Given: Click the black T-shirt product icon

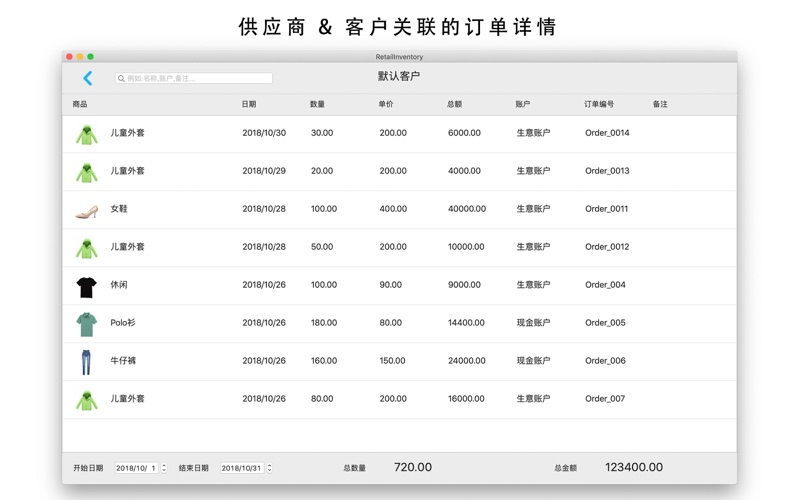Looking at the screenshot, I should tap(87, 286).
